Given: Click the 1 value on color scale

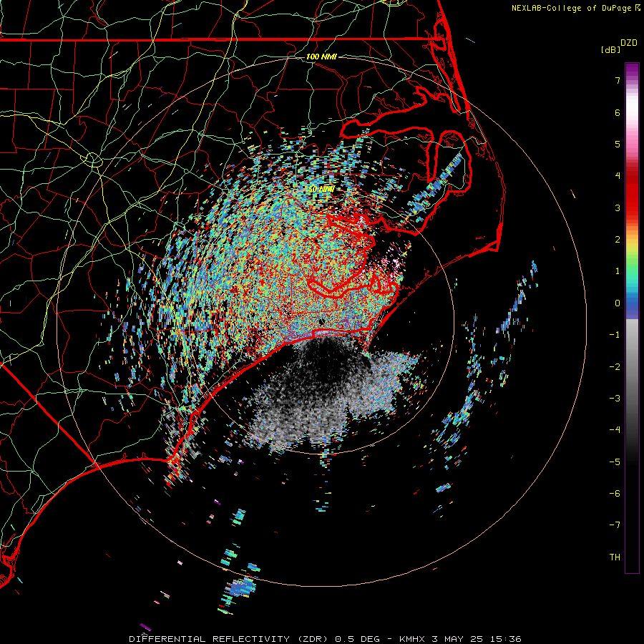Looking at the screenshot, I should click(618, 271).
